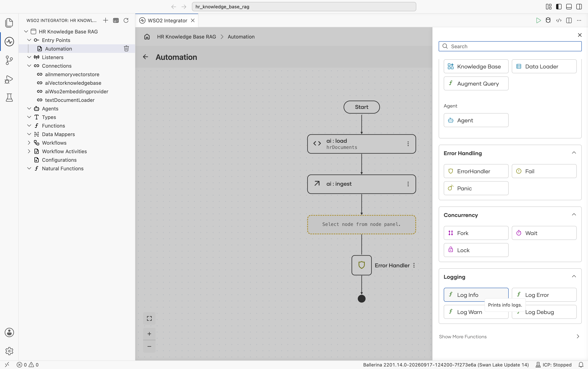Open options menu on ai : ingest node
Screen dimensions: 588x369
(408, 184)
